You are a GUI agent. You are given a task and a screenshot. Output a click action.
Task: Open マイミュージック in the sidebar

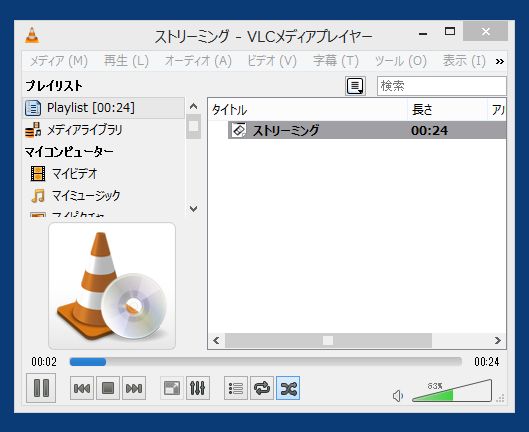(103, 195)
